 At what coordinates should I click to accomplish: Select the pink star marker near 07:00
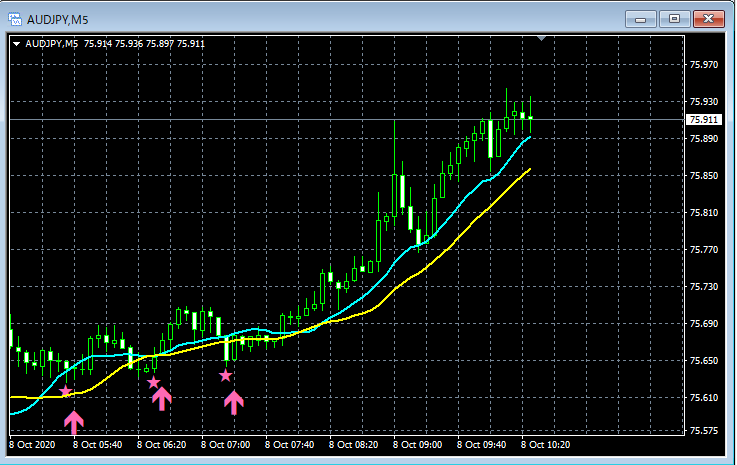pos(226,375)
